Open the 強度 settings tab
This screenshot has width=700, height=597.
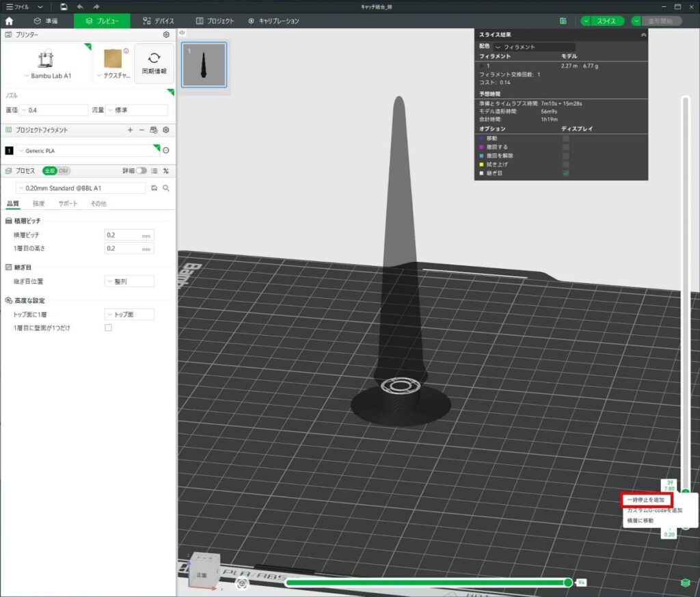(x=39, y=204)
